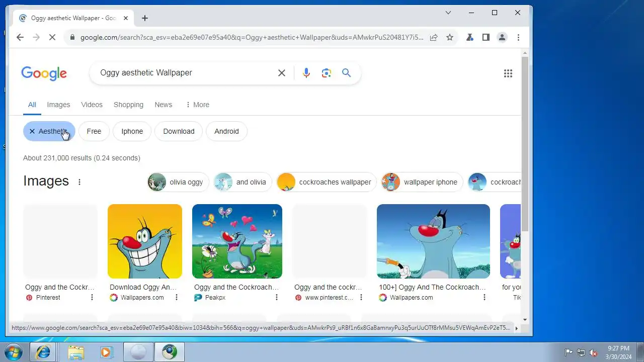Open the Download Oggy An... Wallpapers.com result
Image resolution: width=644 pixels, height=362 pixels.
tap(143, 287)
